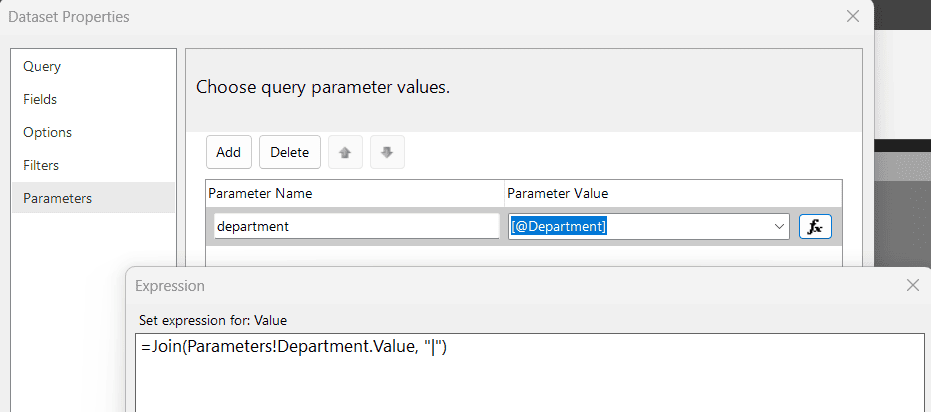Image resolution: width=931 pixels, height=412 pixels.
Task: Close the Dataset Properties window
Action: [852, 16]
